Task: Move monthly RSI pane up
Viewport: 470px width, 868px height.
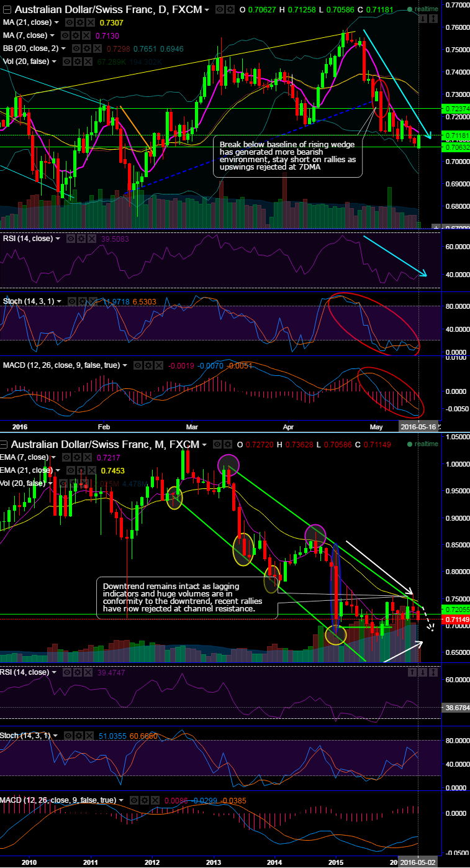Action: 412,672
